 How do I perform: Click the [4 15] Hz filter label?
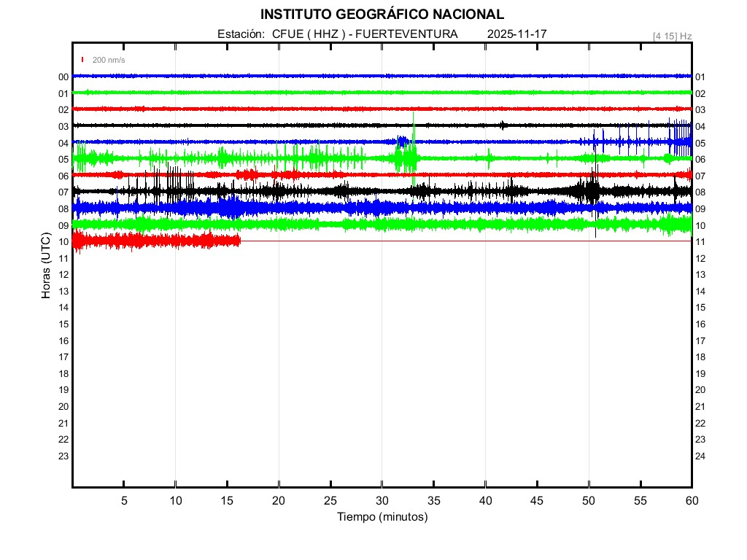coord(672,36)
